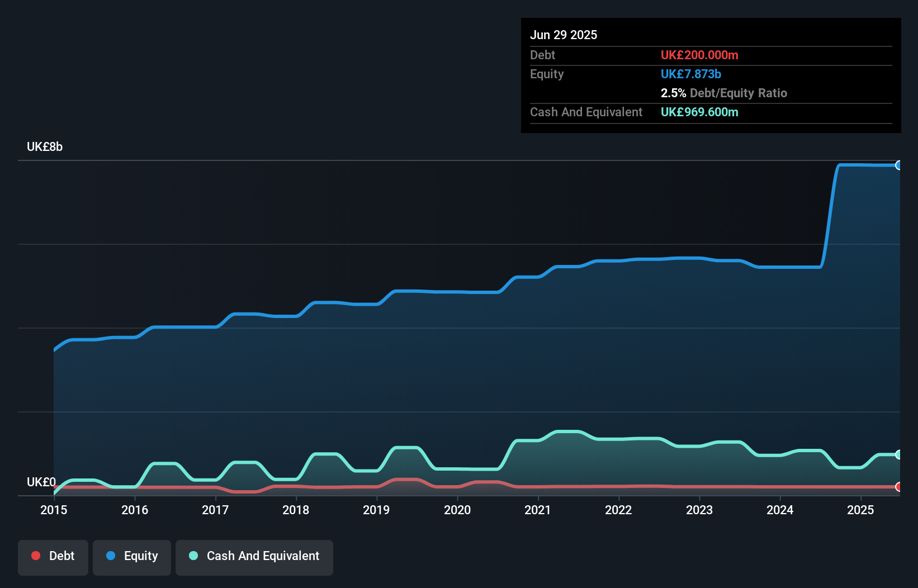Click the UK£969.600m Cash And Equivalent value
The image size is (918, 588).
click(699, 112)
